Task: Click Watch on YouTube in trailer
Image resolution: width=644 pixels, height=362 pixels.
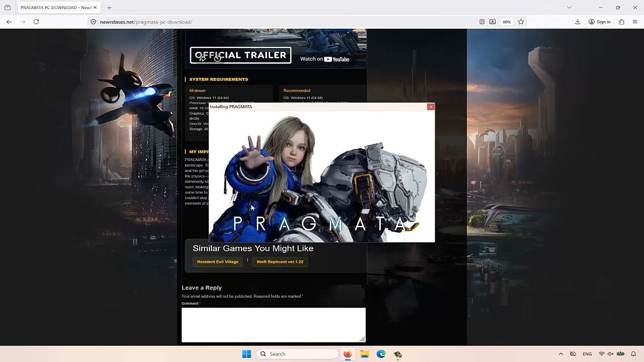Action: (x=325, y=59)
